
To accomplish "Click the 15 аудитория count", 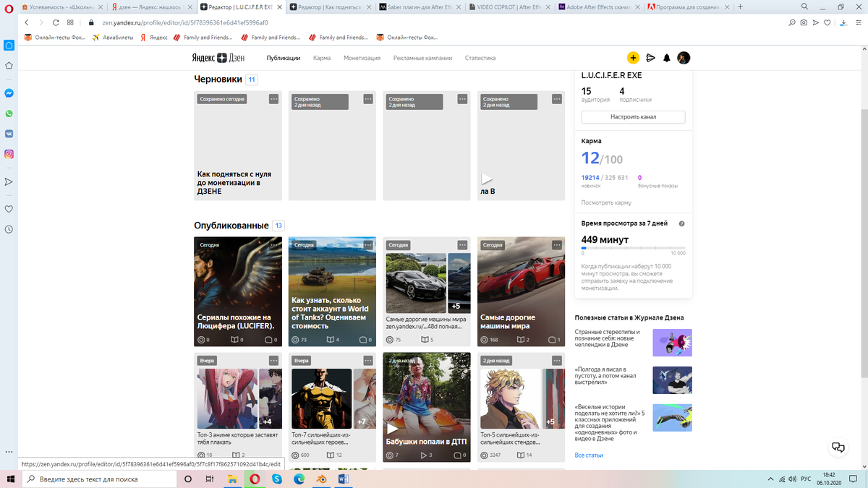I will coord(595,95).
